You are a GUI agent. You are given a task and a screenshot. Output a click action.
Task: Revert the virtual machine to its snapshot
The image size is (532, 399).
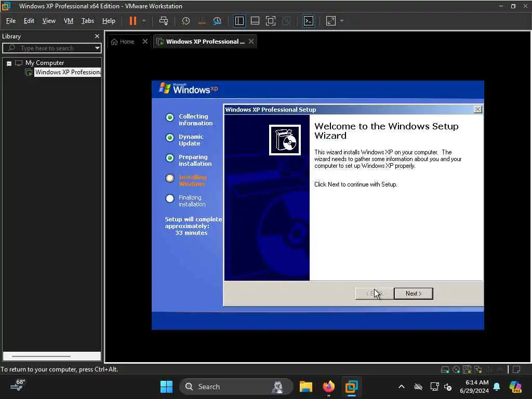[202, 21]
